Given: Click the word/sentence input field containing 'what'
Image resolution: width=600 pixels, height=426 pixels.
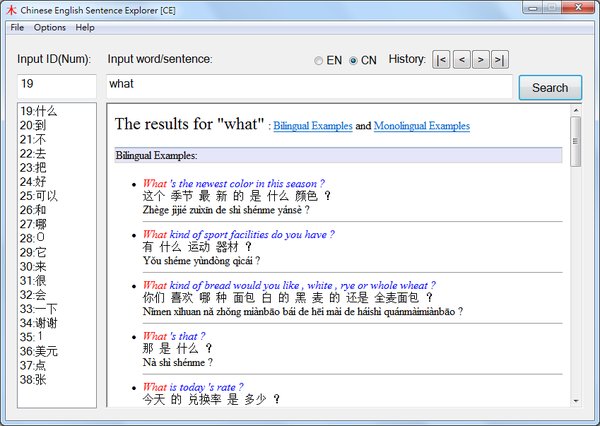Looking at the screenshot, I should pyautogui.click(x=308, y=84).
